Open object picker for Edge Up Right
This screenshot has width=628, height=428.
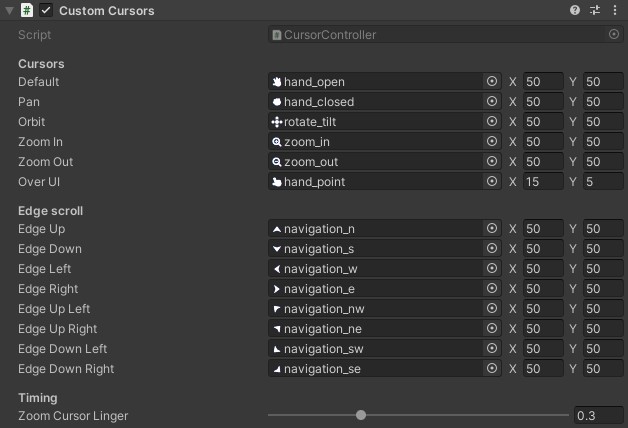(492, 328)
